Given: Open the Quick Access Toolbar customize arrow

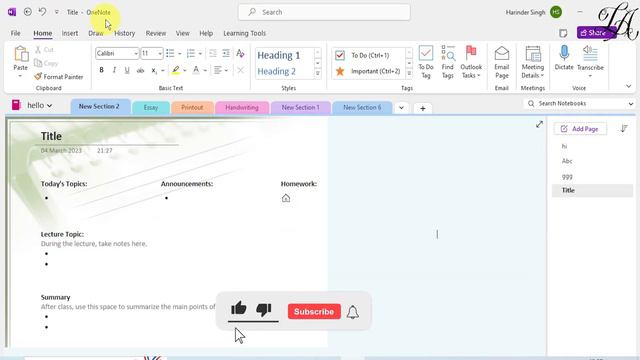Looking at the screenshot, I should [57, 12].
